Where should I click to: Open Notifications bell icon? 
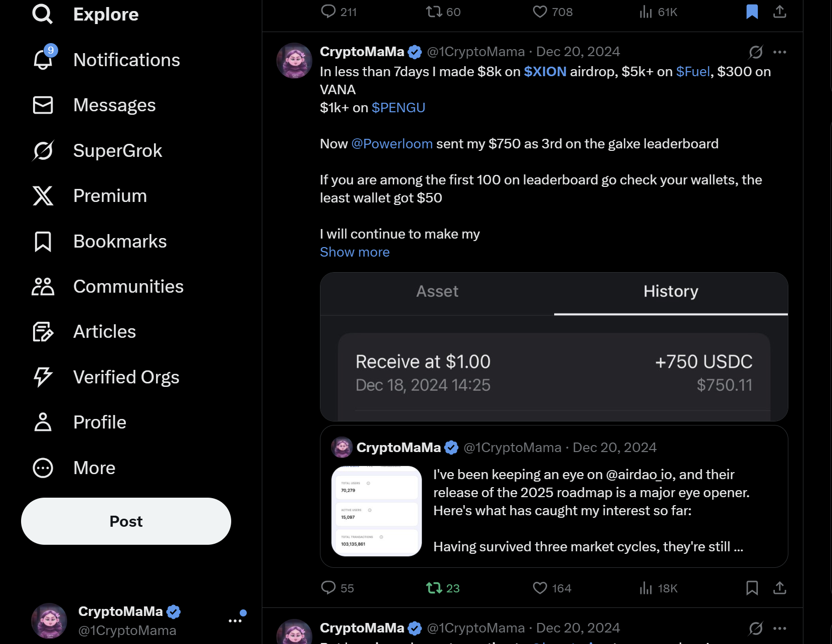(x=43, y=60)
